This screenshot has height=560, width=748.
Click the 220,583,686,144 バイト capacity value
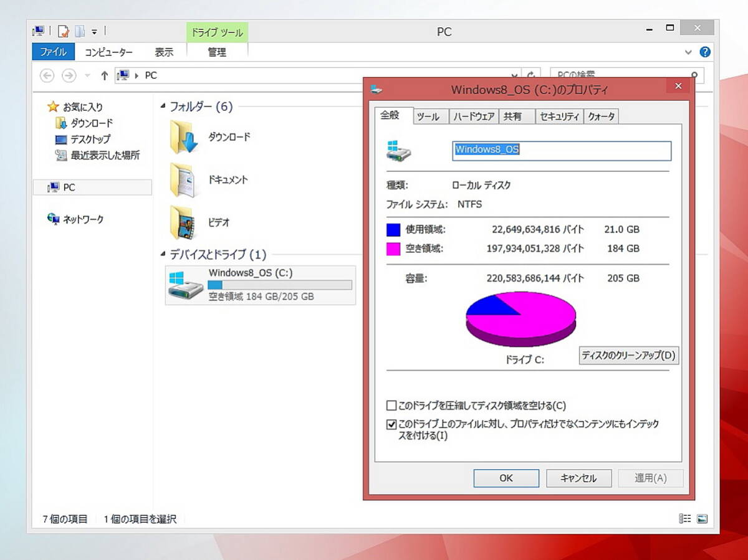pos(535,278)
